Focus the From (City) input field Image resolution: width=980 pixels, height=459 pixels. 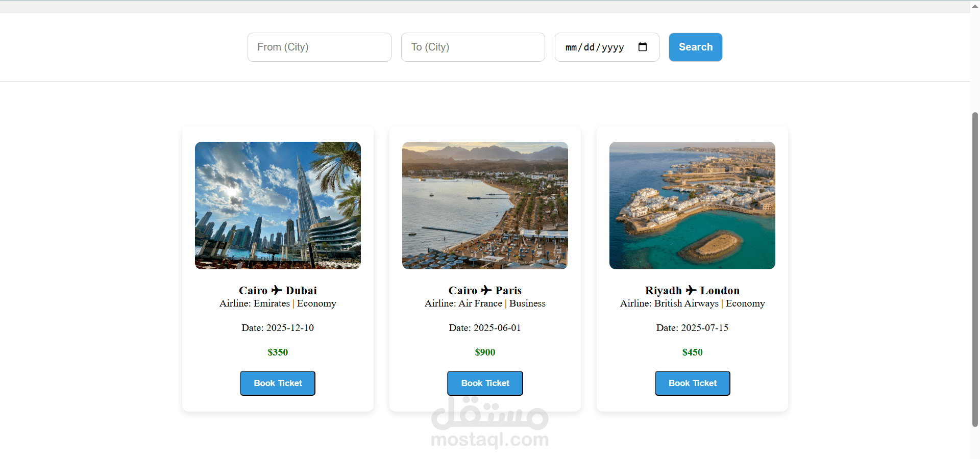(x=320, y=47)
